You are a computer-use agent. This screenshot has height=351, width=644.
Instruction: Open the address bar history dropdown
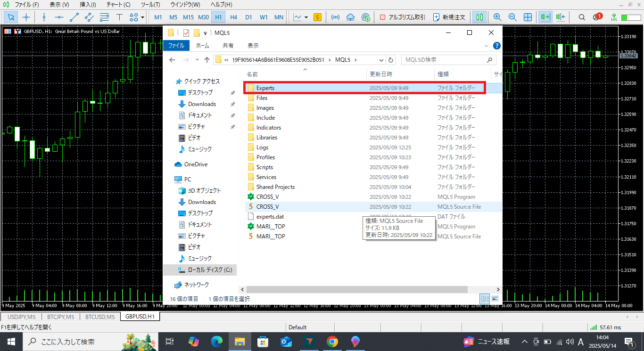381,60
